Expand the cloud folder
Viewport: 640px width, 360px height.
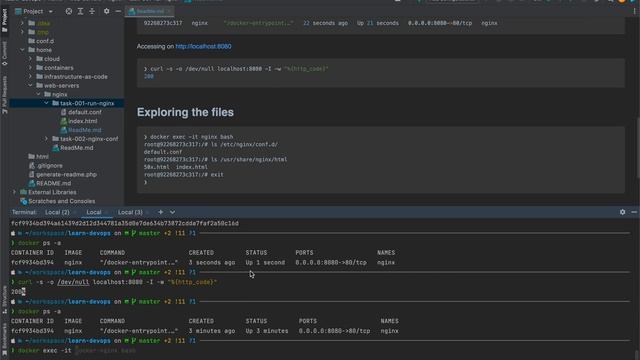[x=31, y=59]
